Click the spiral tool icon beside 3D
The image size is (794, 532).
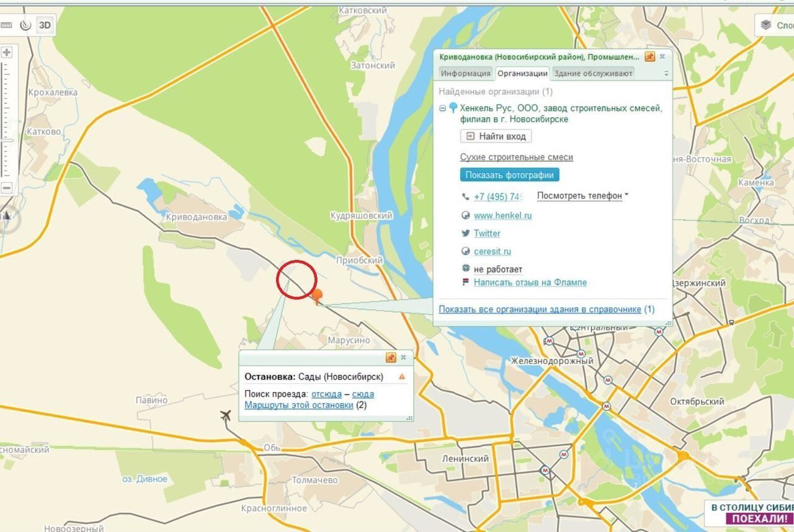25,25
